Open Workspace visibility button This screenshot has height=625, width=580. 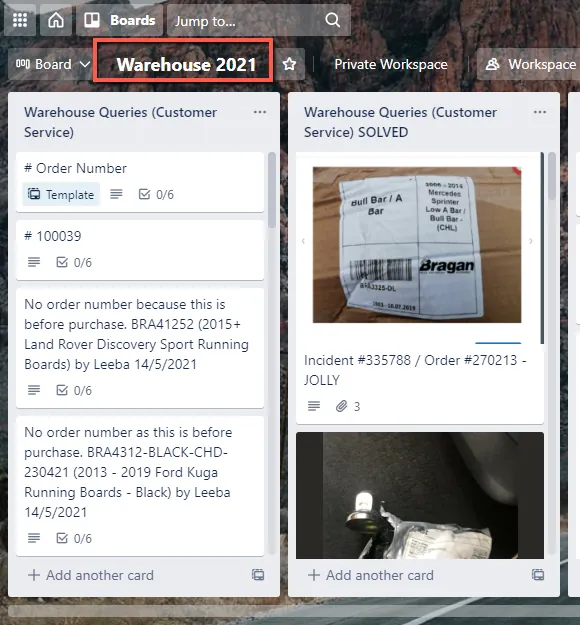coord(529,64)
